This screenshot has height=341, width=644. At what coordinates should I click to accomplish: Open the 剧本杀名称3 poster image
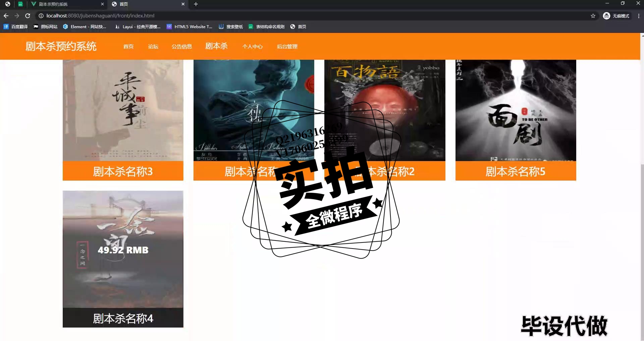point(123,110)
